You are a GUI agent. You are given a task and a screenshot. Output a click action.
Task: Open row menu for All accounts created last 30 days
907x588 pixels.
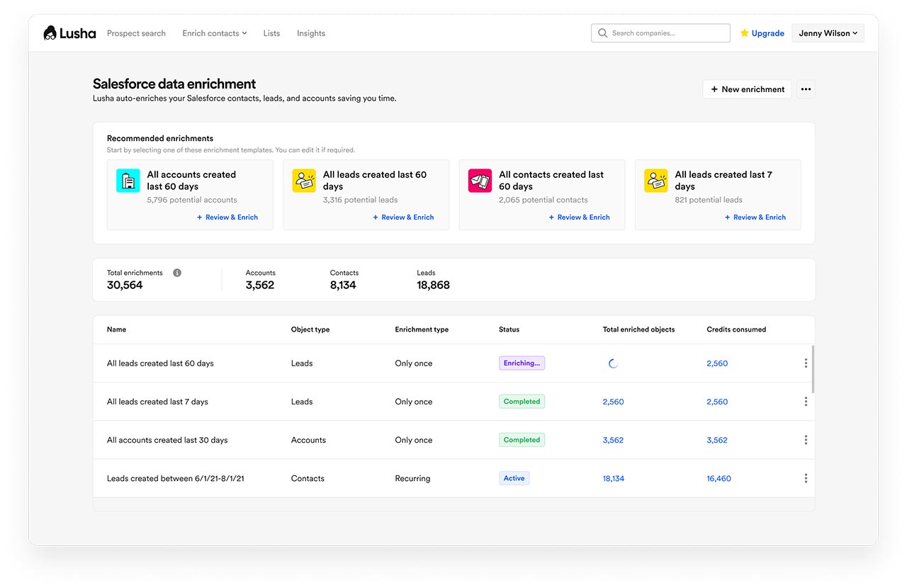806,440
